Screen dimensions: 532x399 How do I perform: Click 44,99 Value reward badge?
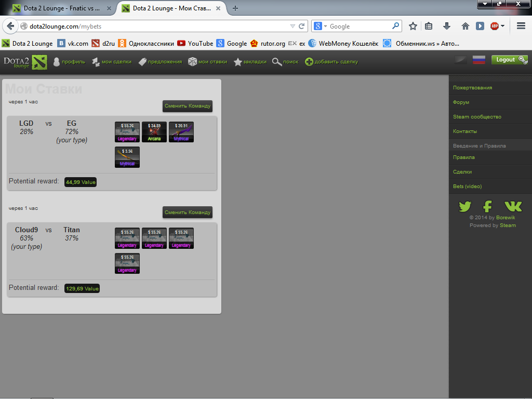click(81, 182)
